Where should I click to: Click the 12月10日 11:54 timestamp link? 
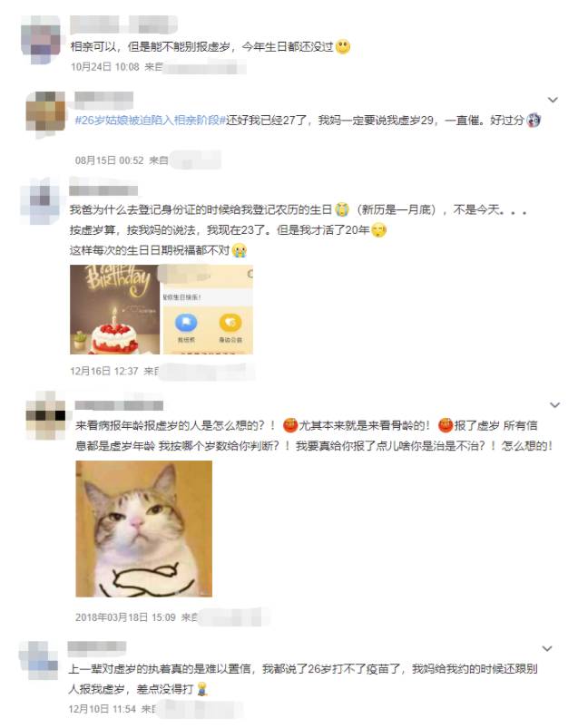pos(103,709)
